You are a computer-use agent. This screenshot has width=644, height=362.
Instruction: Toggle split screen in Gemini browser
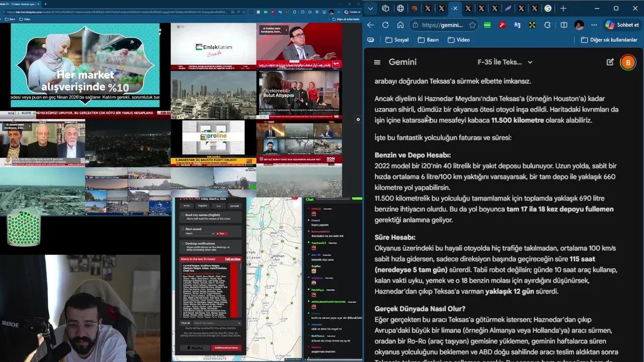[x=564, y=25]
